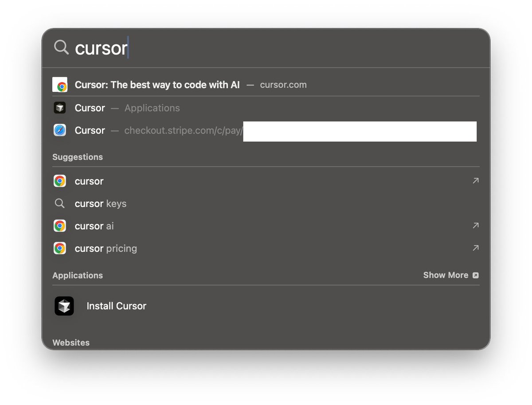Click arrow icon on 'cursor' suggestion row

point(476,181)
